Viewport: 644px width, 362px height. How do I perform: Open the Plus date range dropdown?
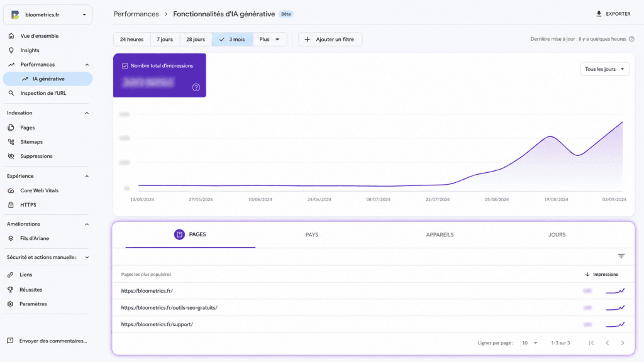click(x=270, y=40)
